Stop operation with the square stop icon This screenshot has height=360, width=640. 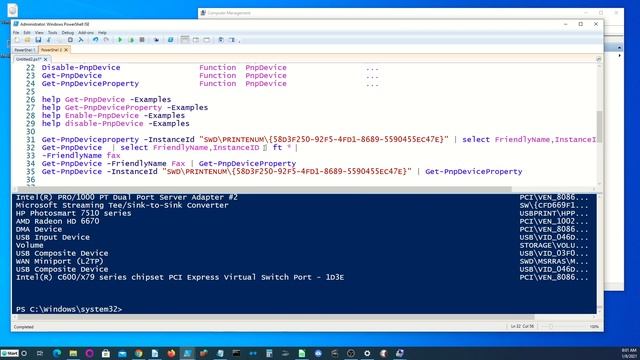[x=142, y=40]
